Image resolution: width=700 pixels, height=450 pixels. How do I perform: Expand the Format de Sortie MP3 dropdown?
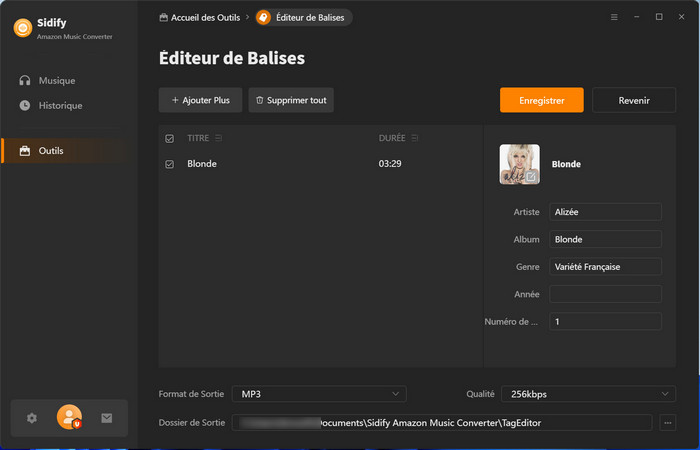pos(318,394)
